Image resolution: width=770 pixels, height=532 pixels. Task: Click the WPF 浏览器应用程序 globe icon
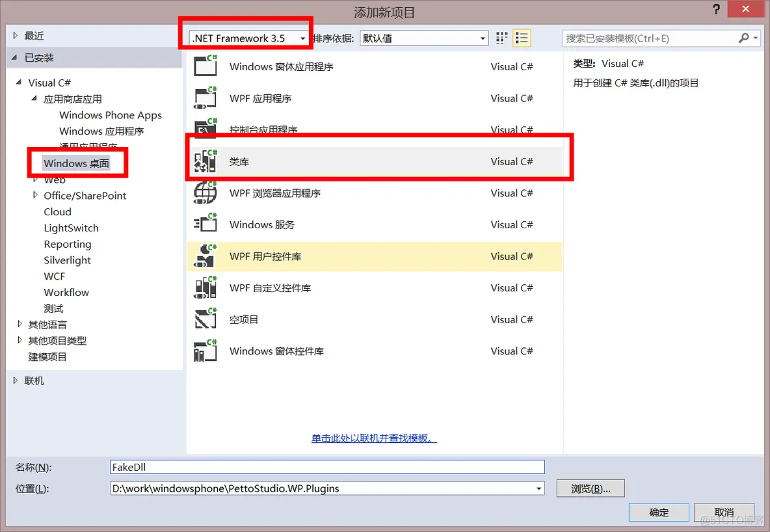coord(206,193)
